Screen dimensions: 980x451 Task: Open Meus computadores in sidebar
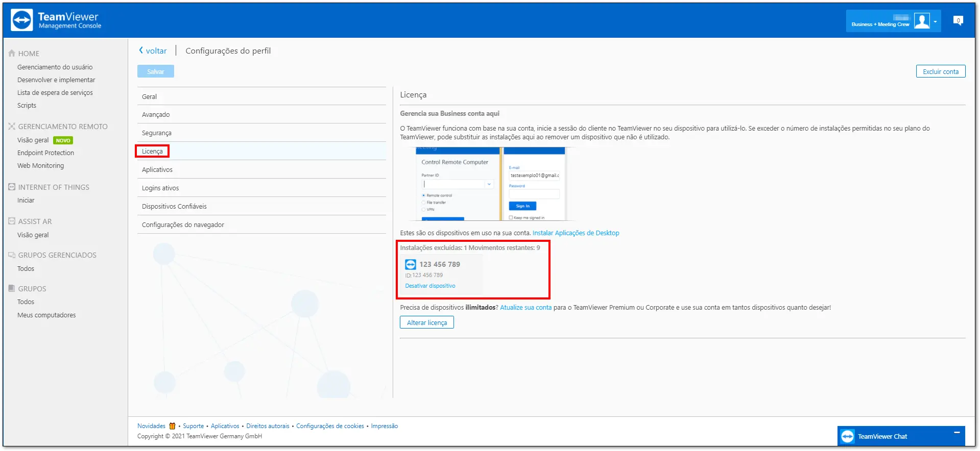coord(46,315)
